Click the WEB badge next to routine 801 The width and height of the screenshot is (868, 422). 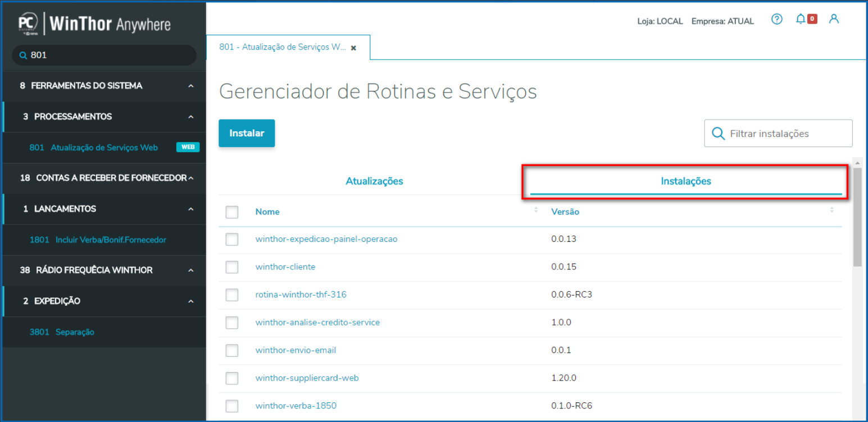tap(188, 147)
